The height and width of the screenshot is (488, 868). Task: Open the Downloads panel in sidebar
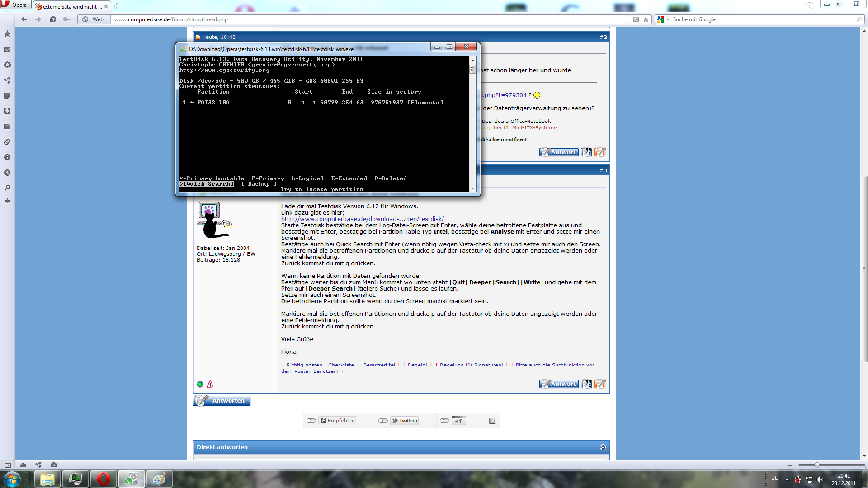7,111
